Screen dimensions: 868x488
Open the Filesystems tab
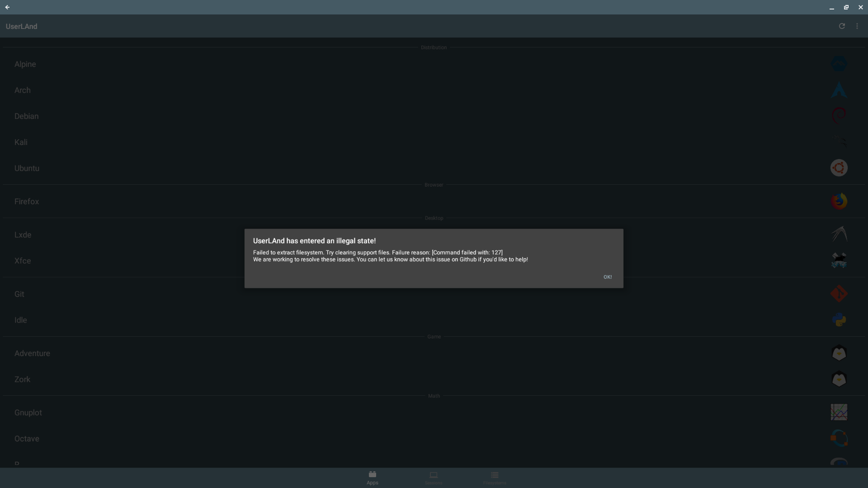[494, 478]
